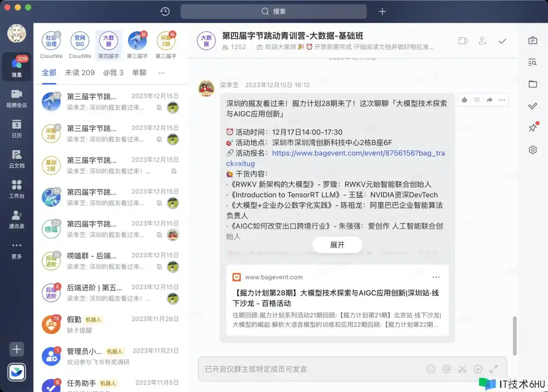This screenshot has height=392, width=548.
Task: Click the scissors screenshot icon
Action: [462, 369]
